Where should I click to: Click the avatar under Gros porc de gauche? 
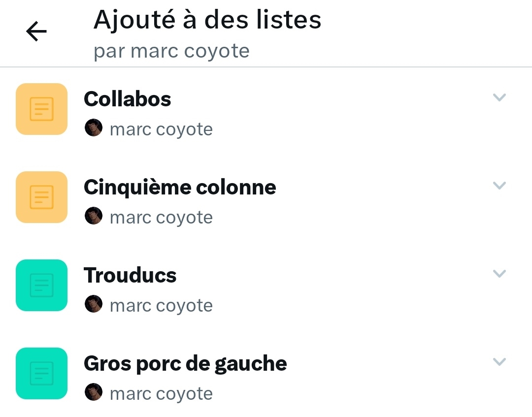94,392
